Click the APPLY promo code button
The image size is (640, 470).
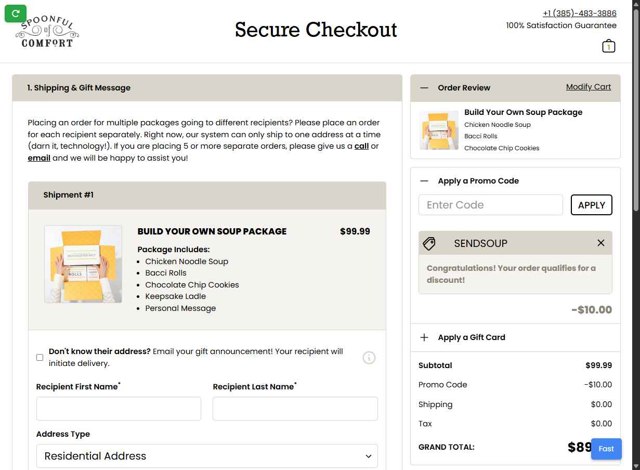[591, 205]
